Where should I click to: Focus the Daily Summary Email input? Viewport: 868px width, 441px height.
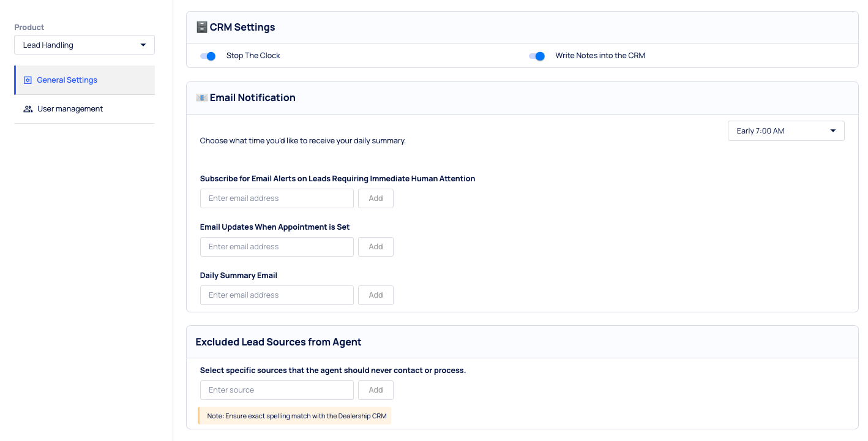(277, 295)
